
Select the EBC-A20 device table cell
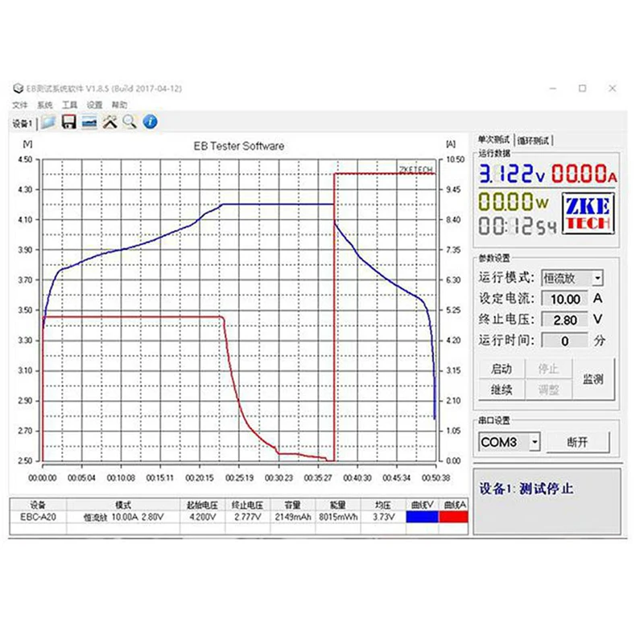38,517
